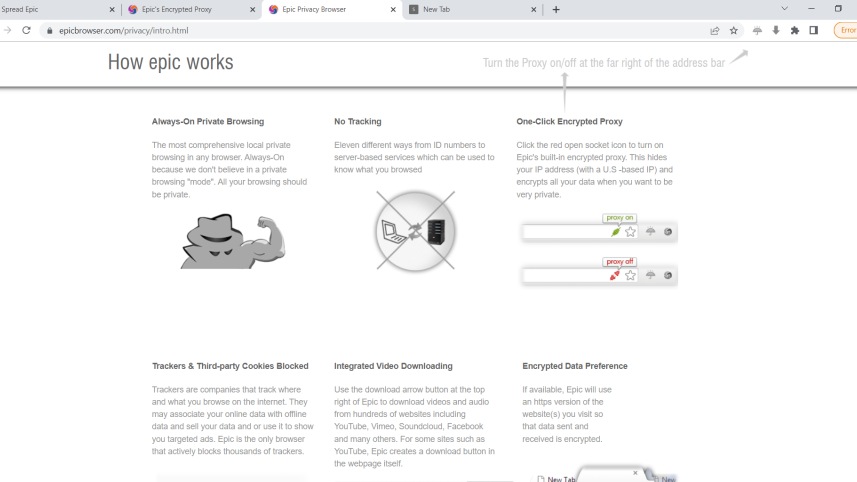
Task: Click the forward navigation arrow
Action: tap(8, 31)
